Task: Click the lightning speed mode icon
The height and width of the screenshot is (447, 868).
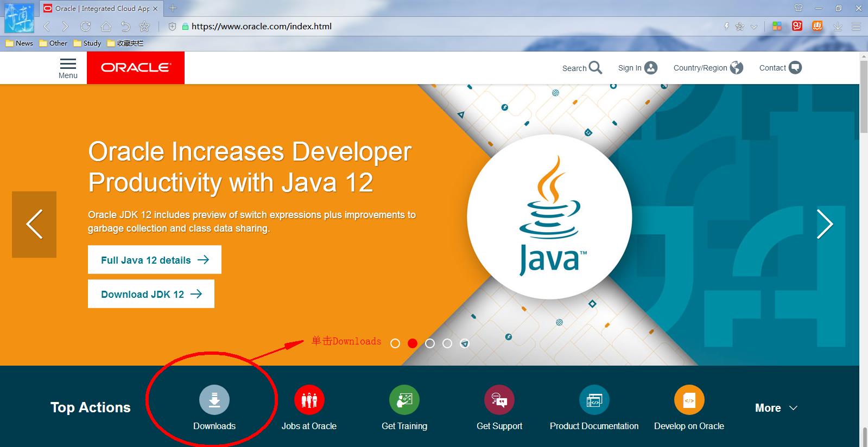Action: 726,26
